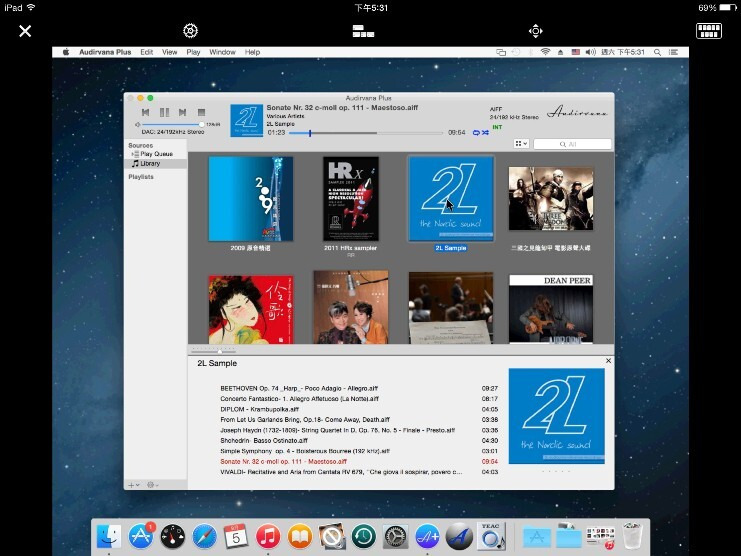Click the add playlist plus button
The width and height of the screenshot is (741, 556).
click(x=131, y=484)
